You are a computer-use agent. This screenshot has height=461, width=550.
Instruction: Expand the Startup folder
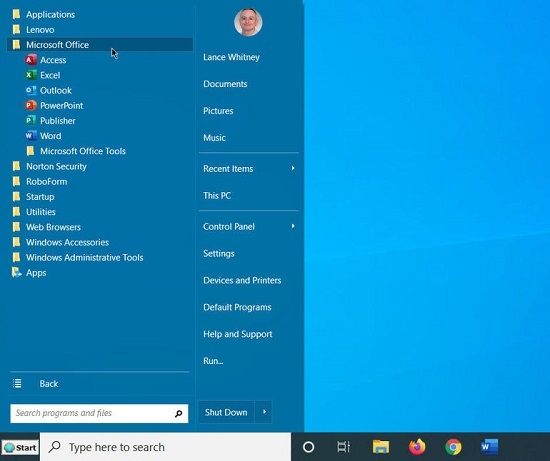pyautogui.click(x=33, y=196)
